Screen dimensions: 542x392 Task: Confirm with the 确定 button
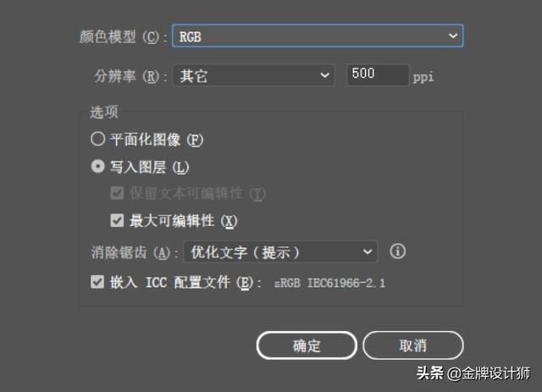point(307,345)
